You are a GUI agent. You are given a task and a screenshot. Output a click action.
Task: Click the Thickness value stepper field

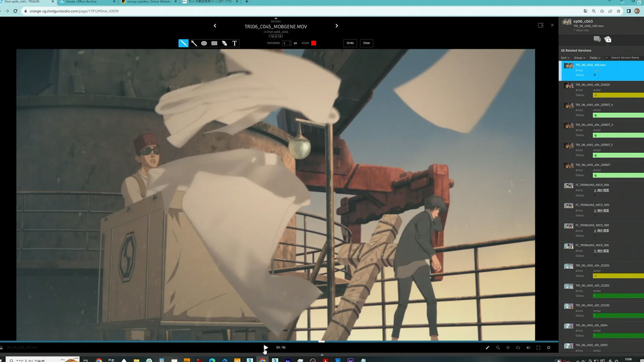point(287,43)
